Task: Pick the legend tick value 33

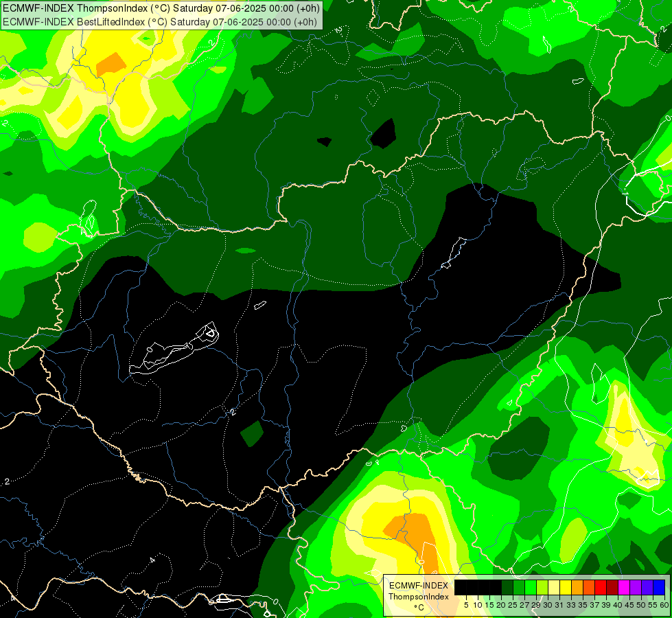Action: click(x=571, y=605)
